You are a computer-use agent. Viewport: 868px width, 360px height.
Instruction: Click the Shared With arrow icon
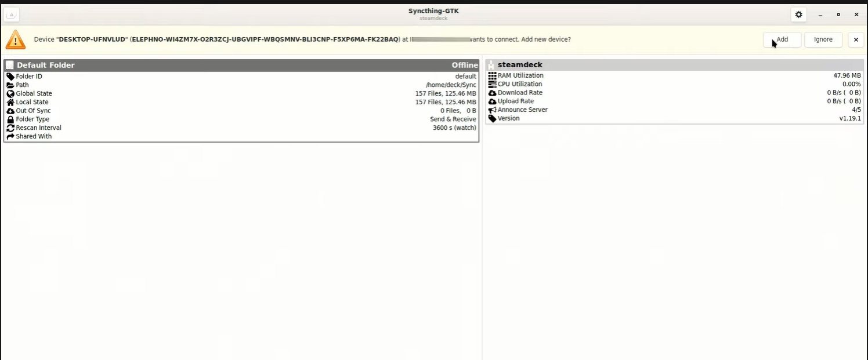coord(10,136)
